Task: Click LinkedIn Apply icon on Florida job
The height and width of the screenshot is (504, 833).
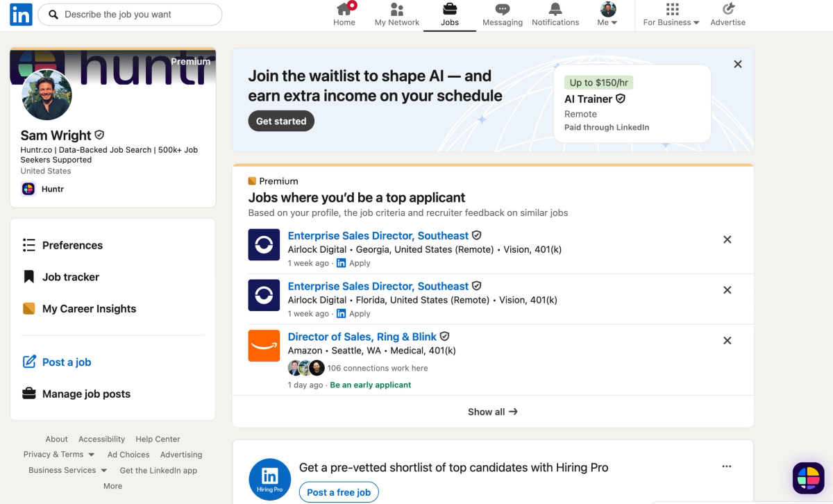Action: coord(341,314)
